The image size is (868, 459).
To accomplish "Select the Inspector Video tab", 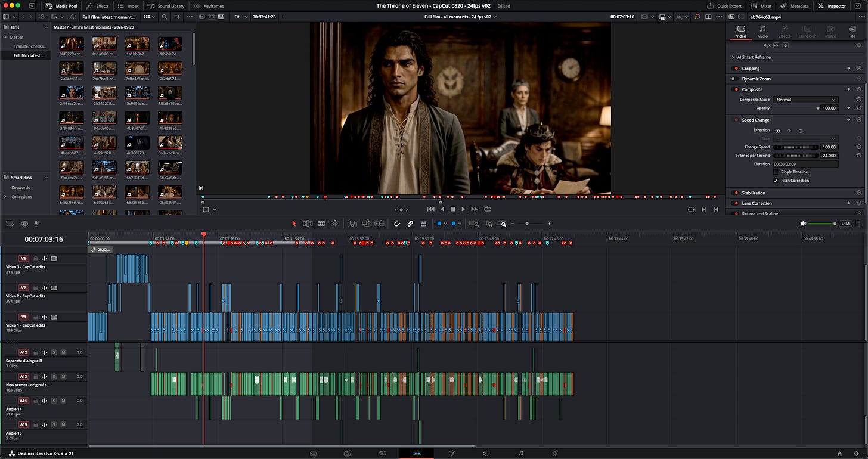I will tap(741, 31).
